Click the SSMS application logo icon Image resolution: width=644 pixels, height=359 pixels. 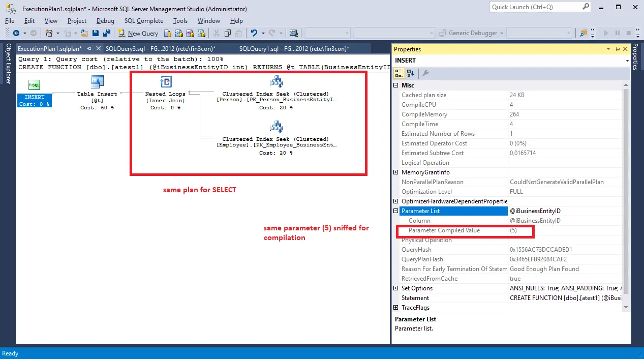10,9
